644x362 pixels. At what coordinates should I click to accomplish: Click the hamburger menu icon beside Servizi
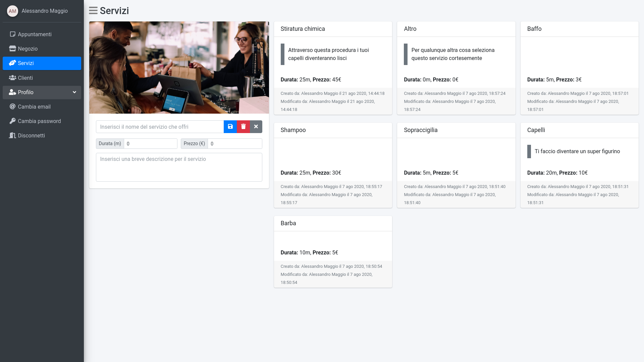pyautogui.click(x=93, y=11)
